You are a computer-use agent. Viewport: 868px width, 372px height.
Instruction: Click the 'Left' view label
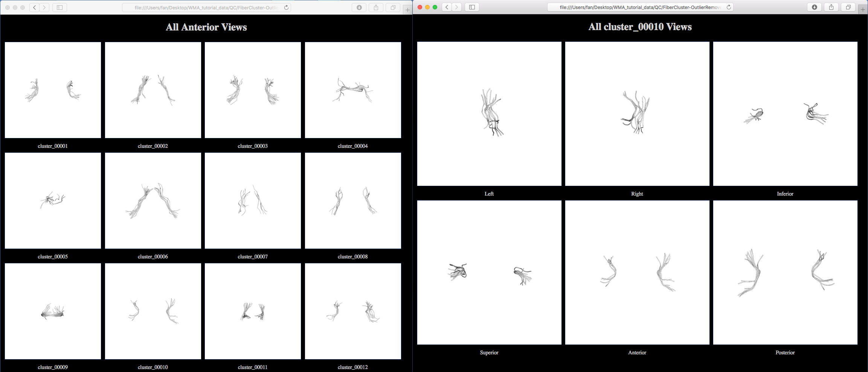489,194
